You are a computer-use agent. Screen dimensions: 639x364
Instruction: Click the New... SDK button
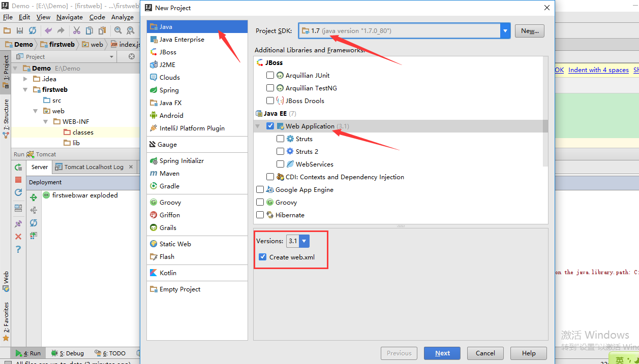530,31
